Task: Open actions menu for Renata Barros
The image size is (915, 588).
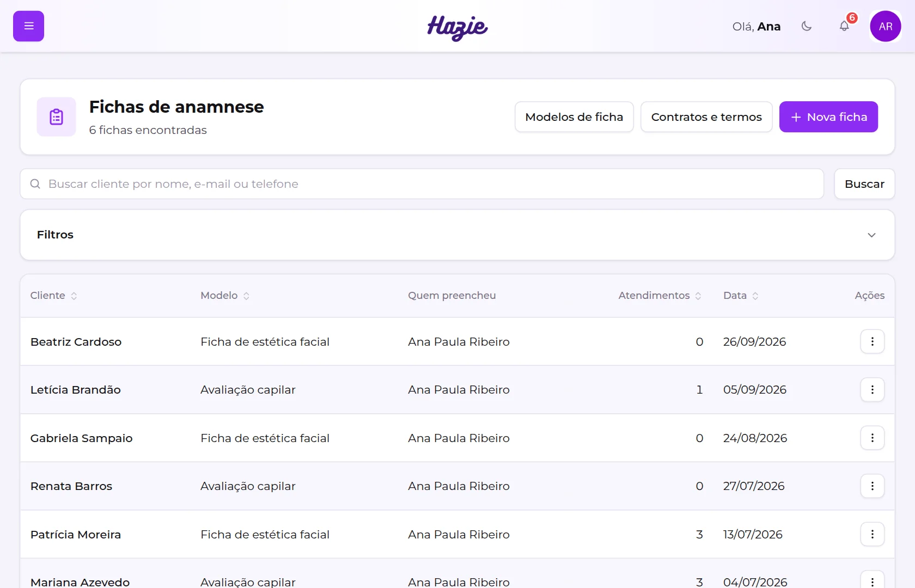Action: pos(873,486)
